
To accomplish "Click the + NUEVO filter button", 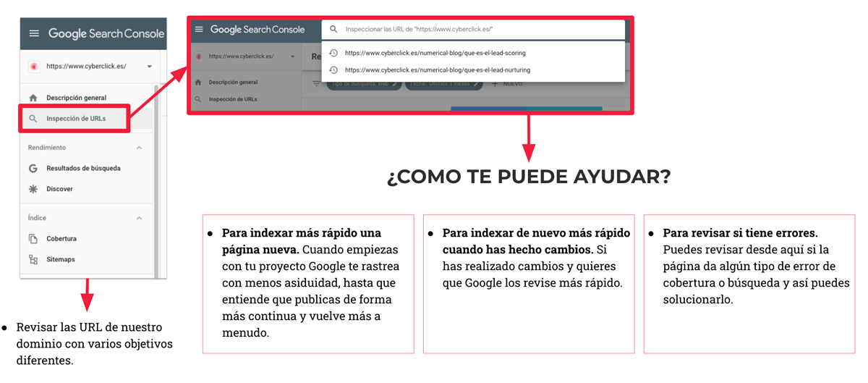I will (x=507, y=84).
